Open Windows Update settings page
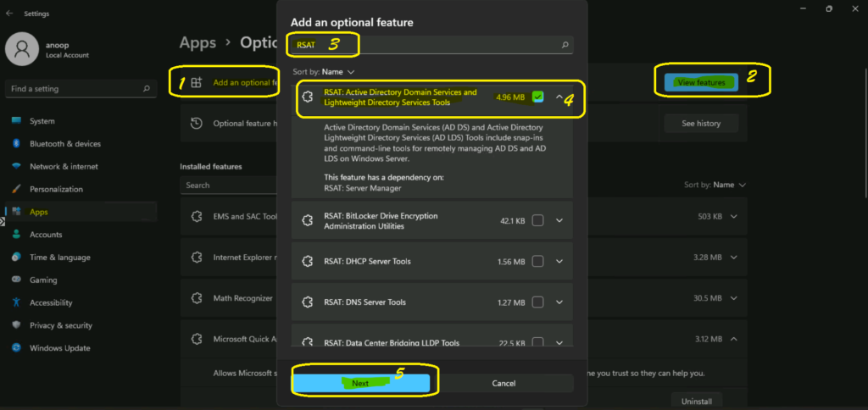The height and width of the screenshot is (410, 868). coord(81,347)
